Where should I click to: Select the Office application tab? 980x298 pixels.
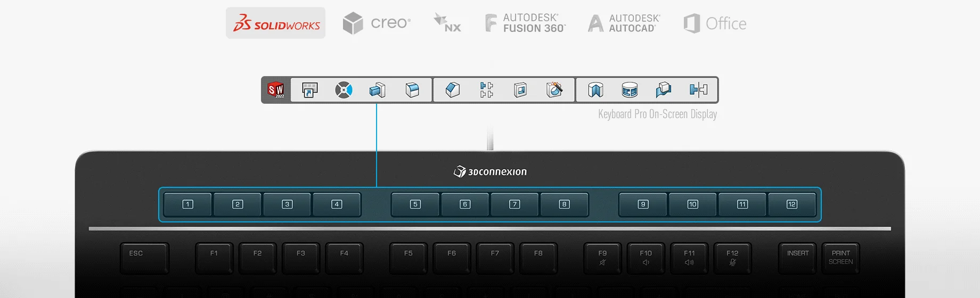(715, 23)
